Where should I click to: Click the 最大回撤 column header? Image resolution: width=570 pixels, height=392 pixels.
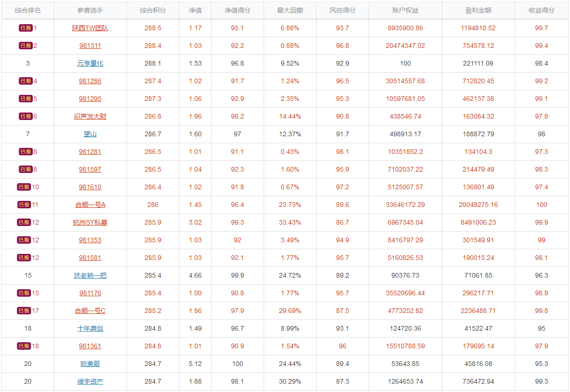[x=290, y=10]
